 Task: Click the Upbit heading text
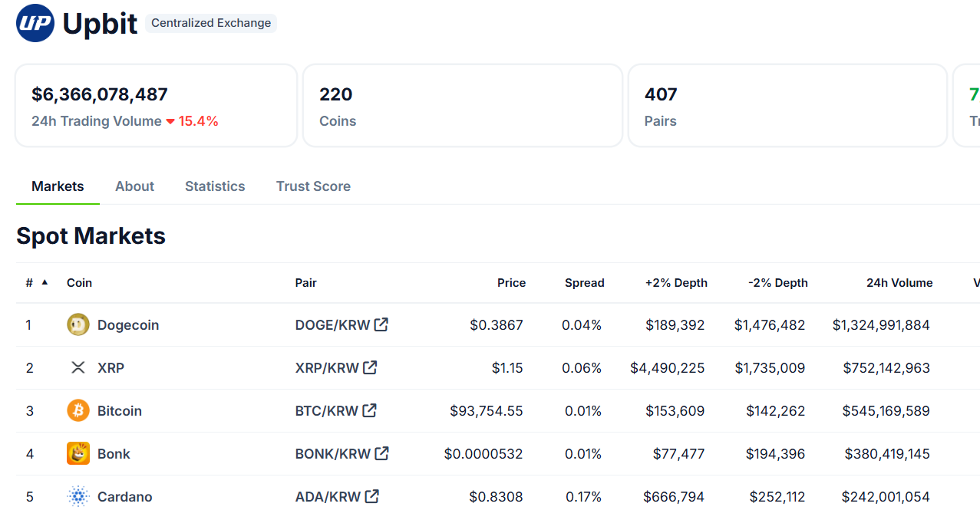(x=100, y=24)
